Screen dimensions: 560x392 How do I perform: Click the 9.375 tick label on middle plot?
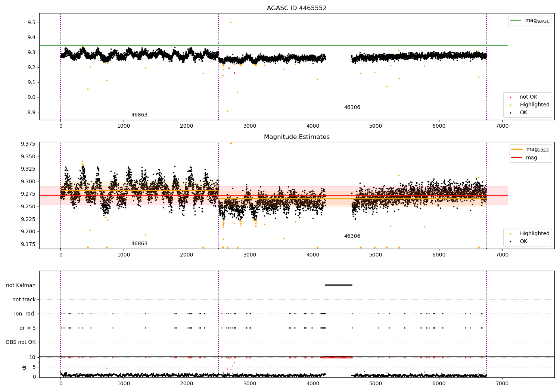coord(28,144)
